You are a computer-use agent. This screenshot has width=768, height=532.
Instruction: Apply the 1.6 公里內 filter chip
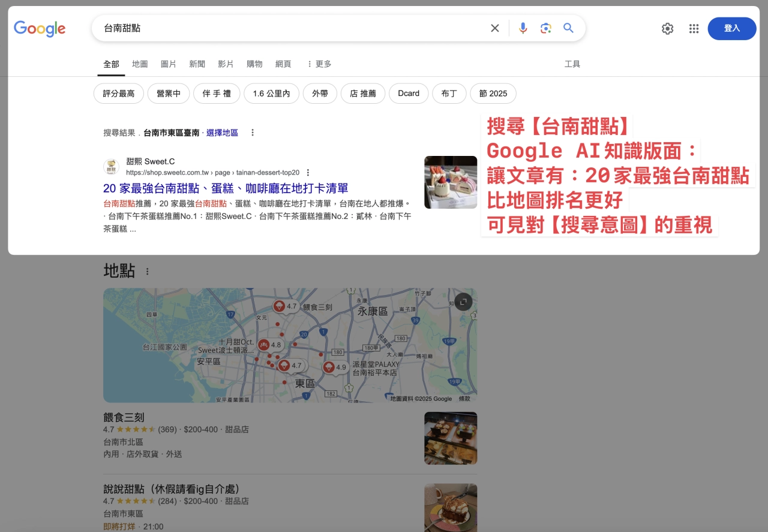tap(271, 94)
